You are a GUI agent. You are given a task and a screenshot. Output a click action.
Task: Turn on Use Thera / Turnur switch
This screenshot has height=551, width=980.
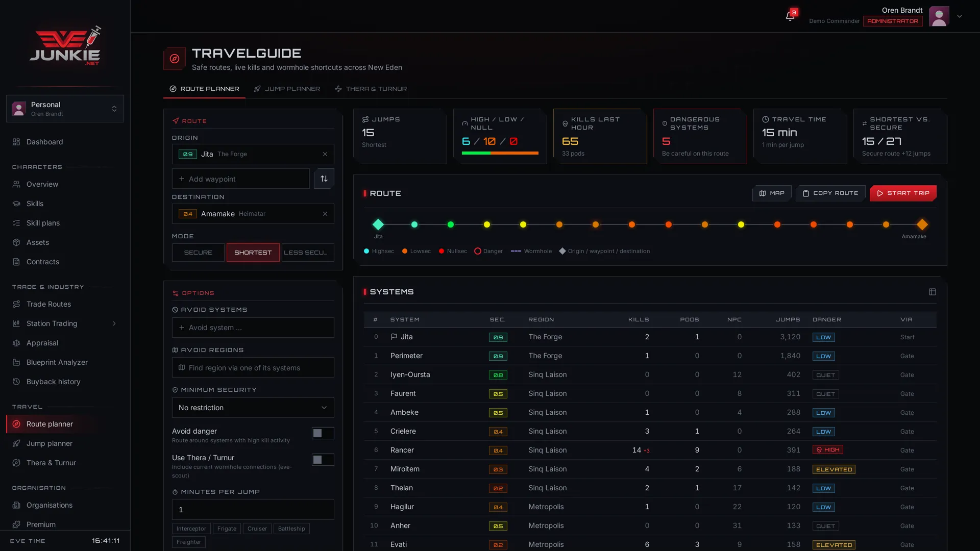(323, 460)
